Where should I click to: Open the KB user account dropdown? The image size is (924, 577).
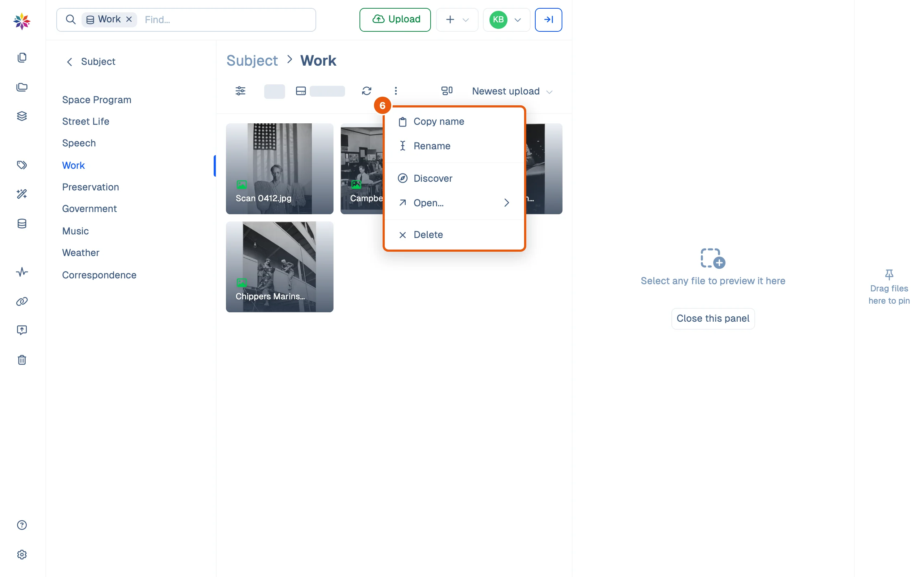(506, 19)
